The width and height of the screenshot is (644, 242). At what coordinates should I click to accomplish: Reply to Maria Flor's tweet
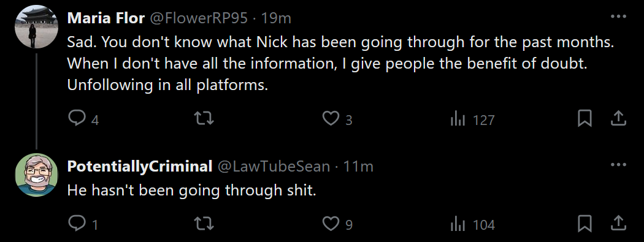click(x=76, y=119)
